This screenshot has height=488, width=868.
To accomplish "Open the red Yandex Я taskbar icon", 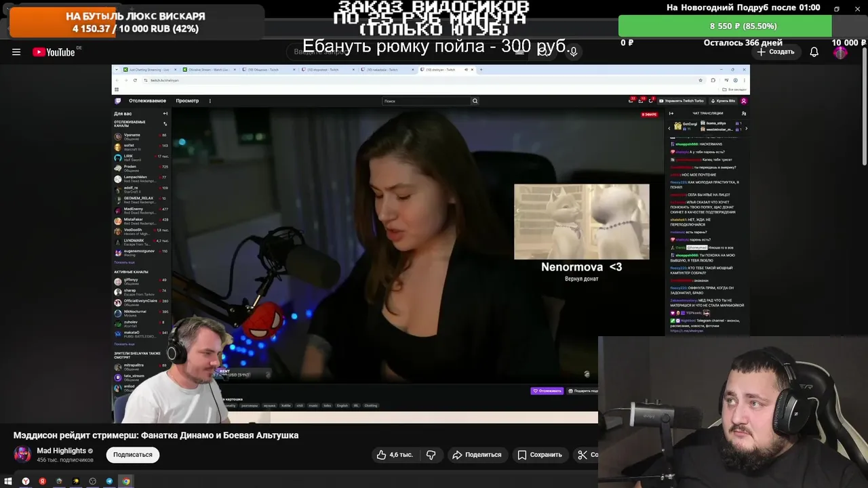I will tap(42, 481).
